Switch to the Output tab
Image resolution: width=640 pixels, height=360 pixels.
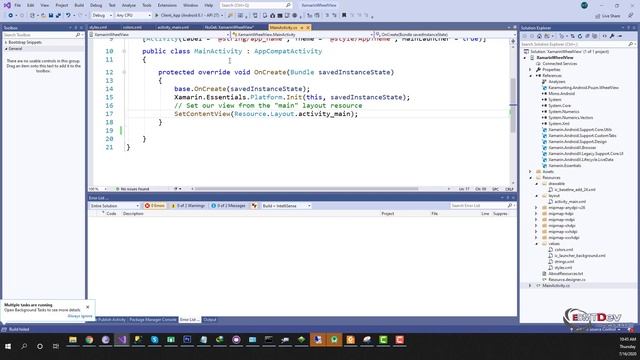pyautogui.click(x=209, y=320)
